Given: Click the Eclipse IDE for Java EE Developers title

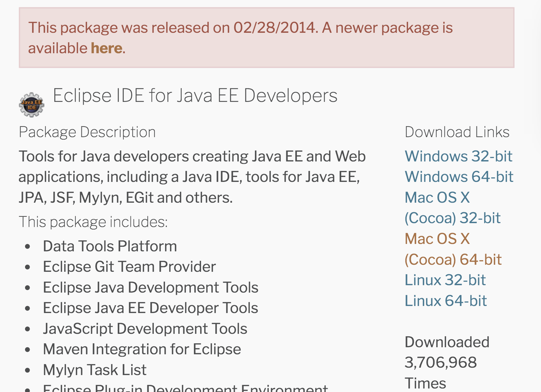Looking at the screenshot, I should pyautogui.click(x=195, y=96).
